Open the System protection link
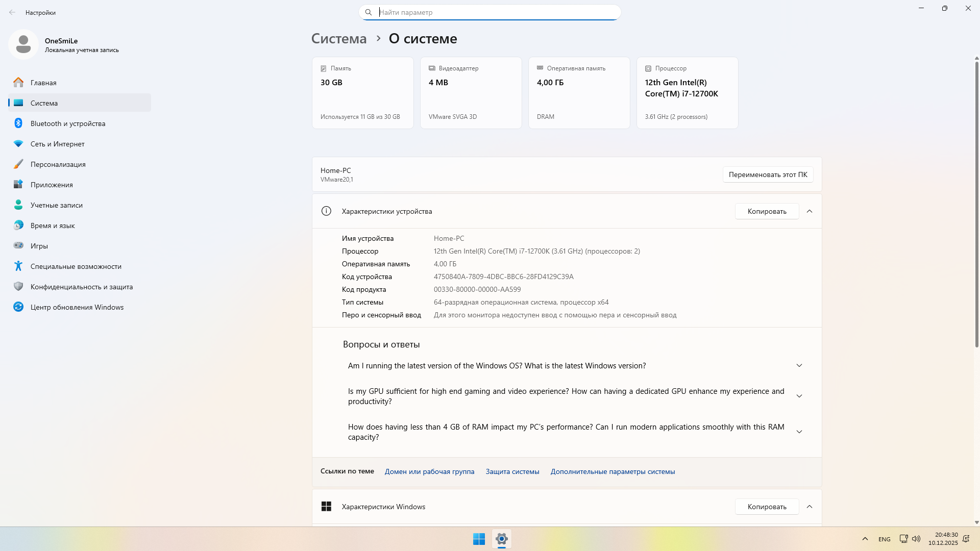 tap(512, 471)
